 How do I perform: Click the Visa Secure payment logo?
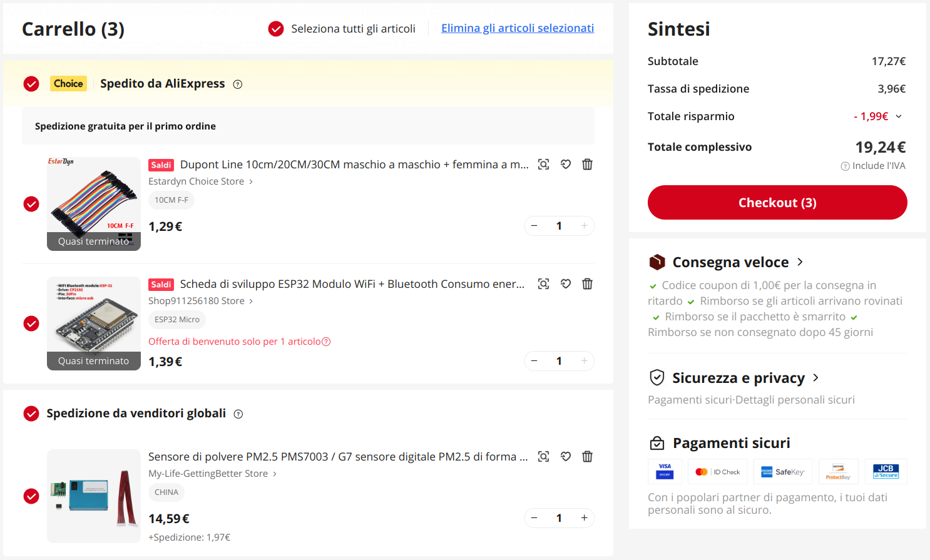(665, 472)
